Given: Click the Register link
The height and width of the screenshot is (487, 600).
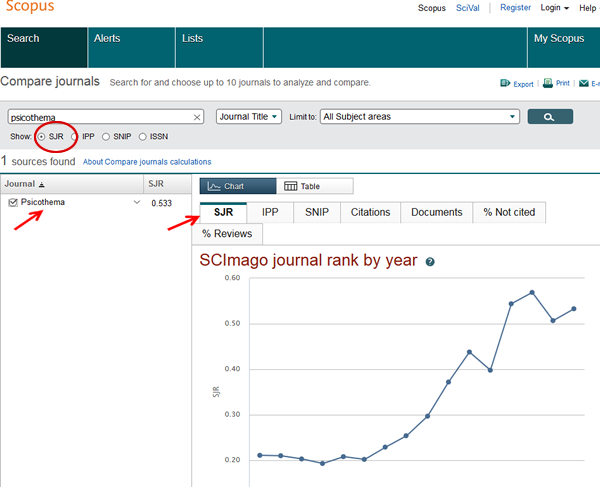Looking at the screenshot, I should (515, 8).
